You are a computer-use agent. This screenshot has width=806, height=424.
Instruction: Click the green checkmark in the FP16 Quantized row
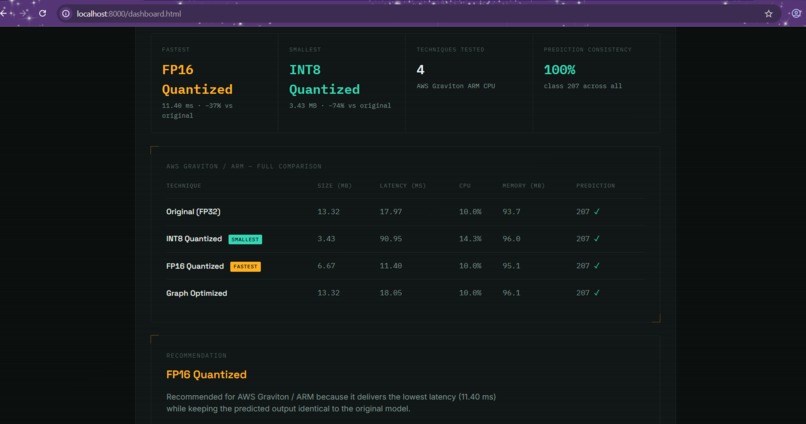point(597,266)
